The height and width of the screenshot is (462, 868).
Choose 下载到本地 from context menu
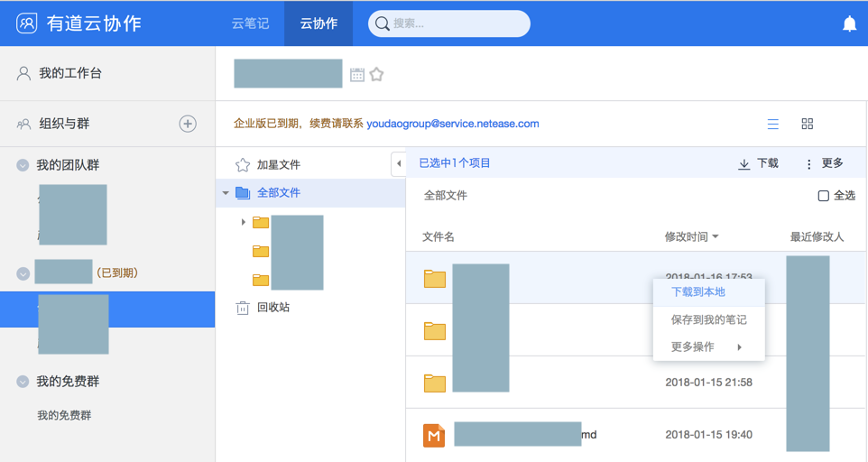coord(698,292)
